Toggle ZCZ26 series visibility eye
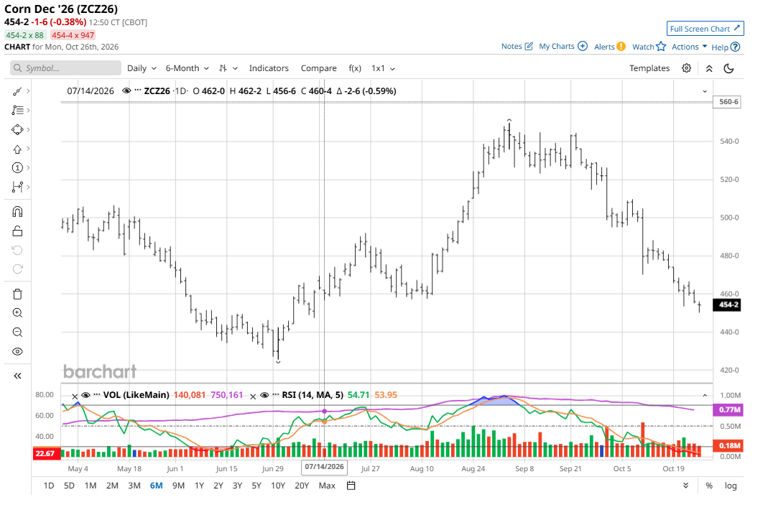Viewport: 768px width, 505px height. point(126,91)
